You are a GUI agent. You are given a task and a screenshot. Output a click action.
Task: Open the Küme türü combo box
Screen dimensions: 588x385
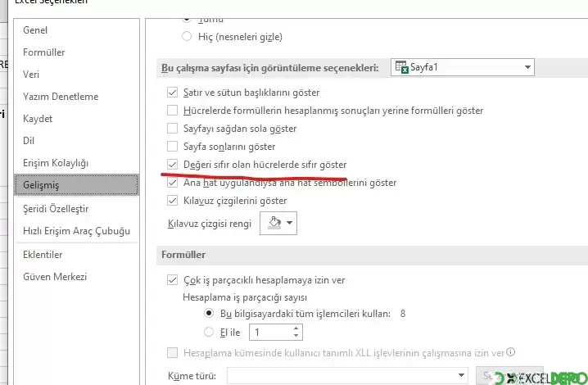click(x=347, y=375)
